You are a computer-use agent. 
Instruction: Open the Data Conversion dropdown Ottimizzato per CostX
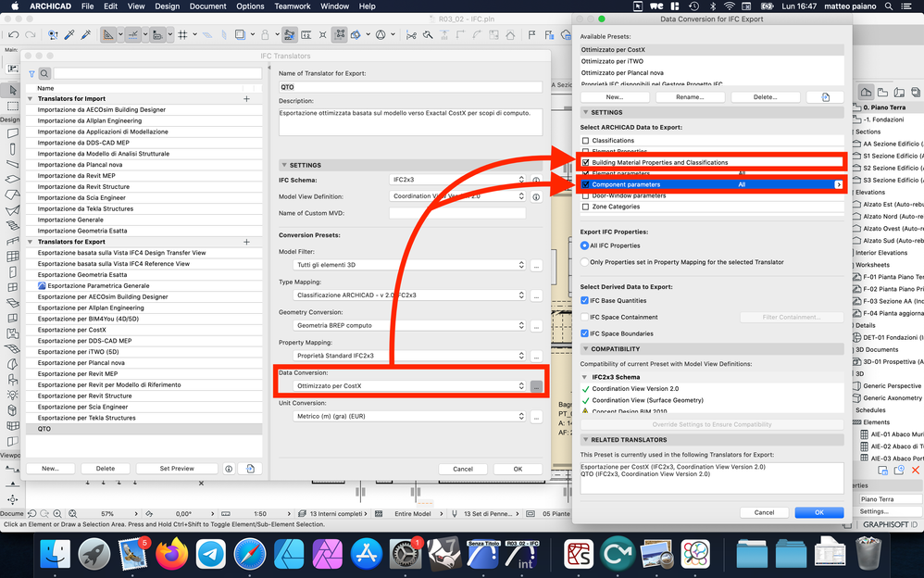tap(409, 385)
